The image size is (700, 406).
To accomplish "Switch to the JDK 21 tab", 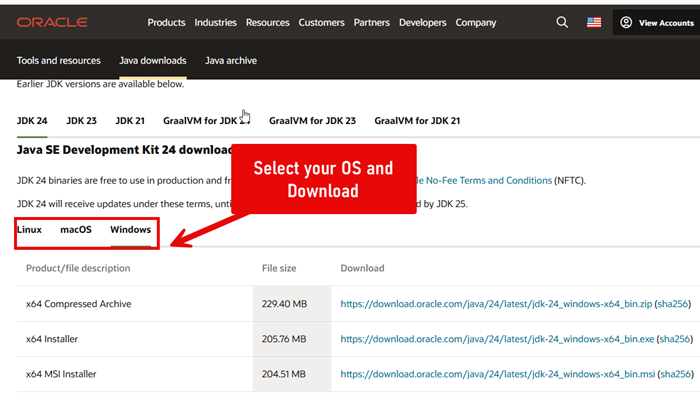I will coord(130,121).
